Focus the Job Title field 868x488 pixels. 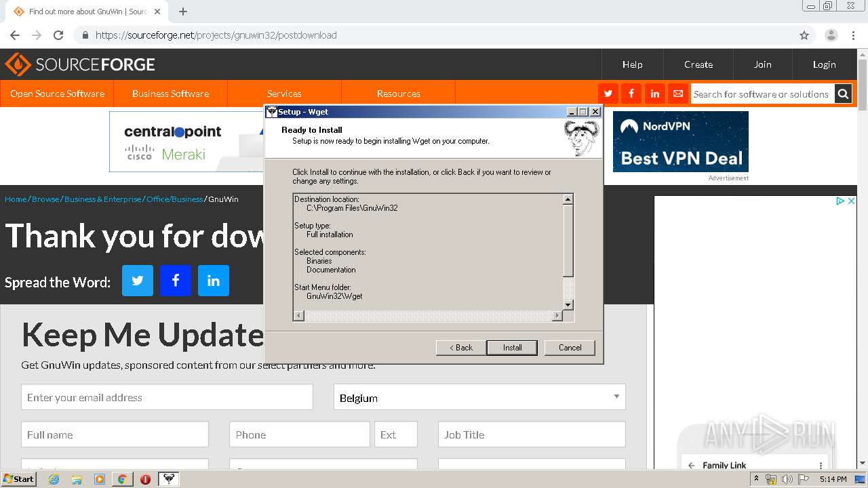532,434
